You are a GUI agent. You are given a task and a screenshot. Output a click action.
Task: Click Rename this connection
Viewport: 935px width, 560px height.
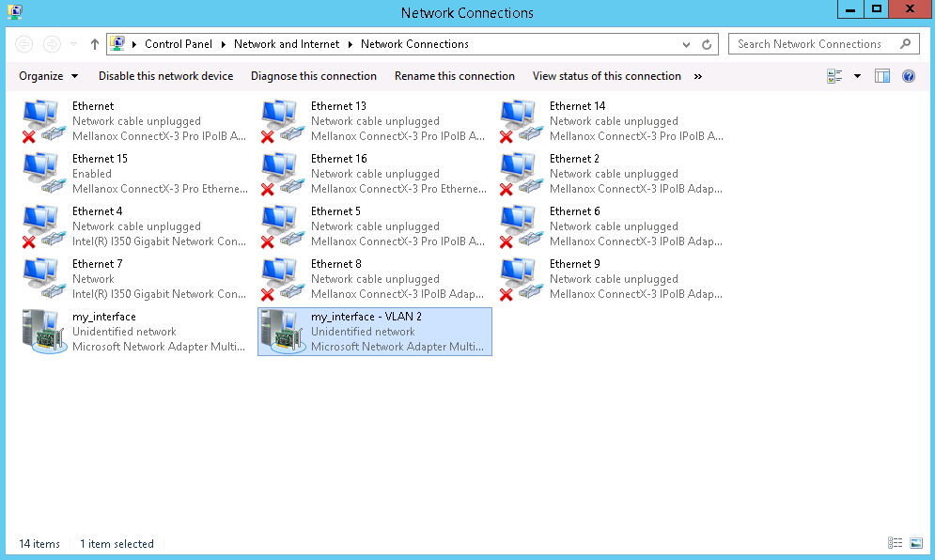coord(454,76)
